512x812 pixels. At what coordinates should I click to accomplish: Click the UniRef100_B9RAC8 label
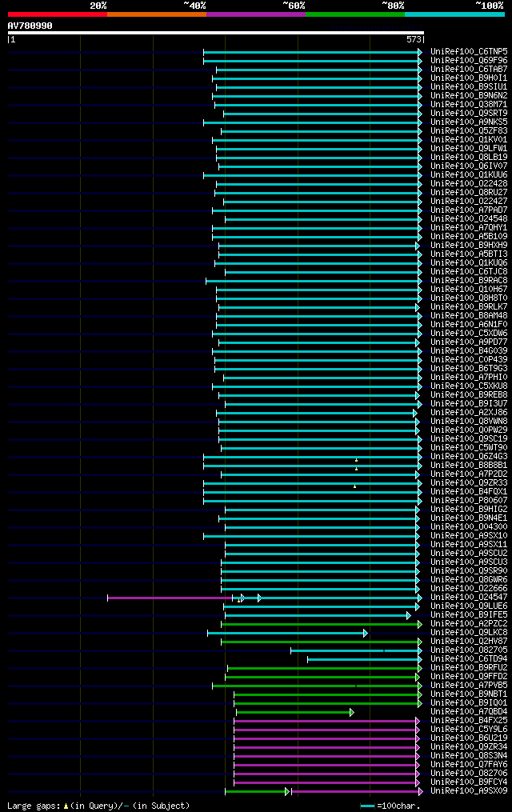tap(469, 281)
